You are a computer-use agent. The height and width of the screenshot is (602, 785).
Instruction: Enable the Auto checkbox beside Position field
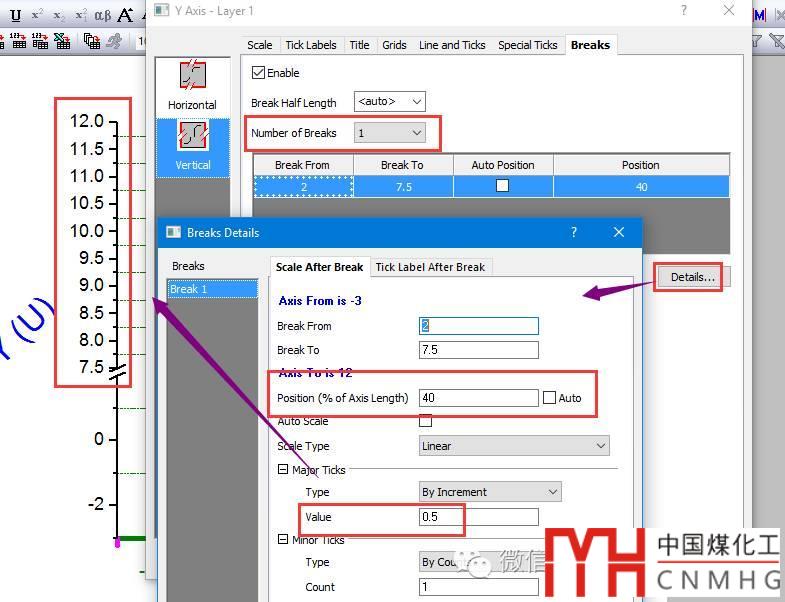pos(549,398)
